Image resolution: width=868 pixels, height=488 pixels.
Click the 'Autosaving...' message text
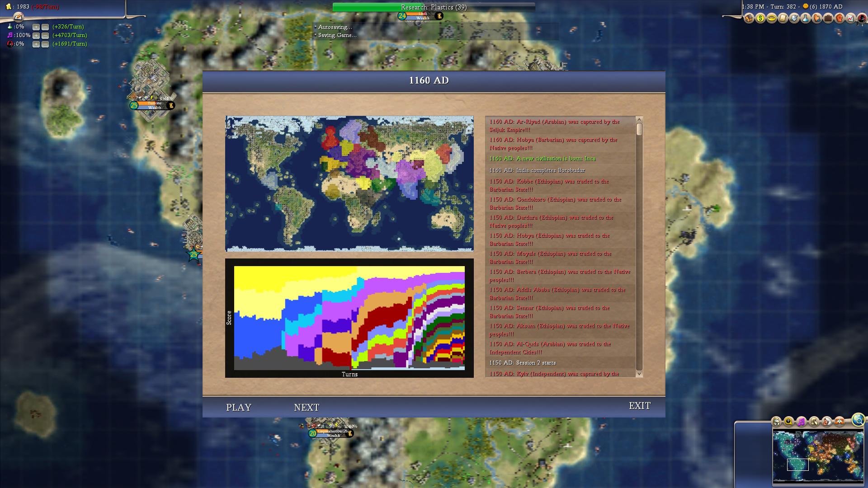pos(335,27)
